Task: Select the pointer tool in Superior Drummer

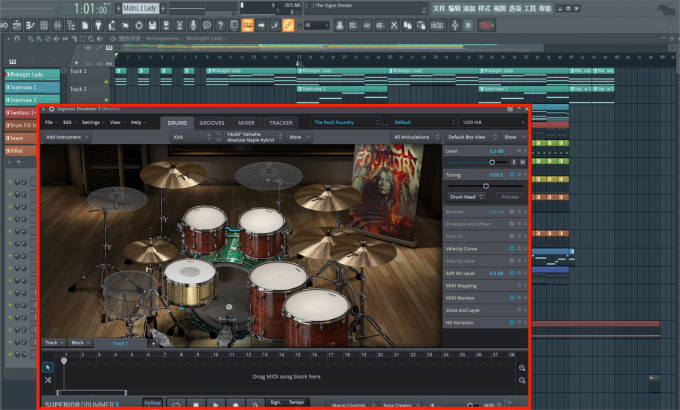Action: click(48, 367)
